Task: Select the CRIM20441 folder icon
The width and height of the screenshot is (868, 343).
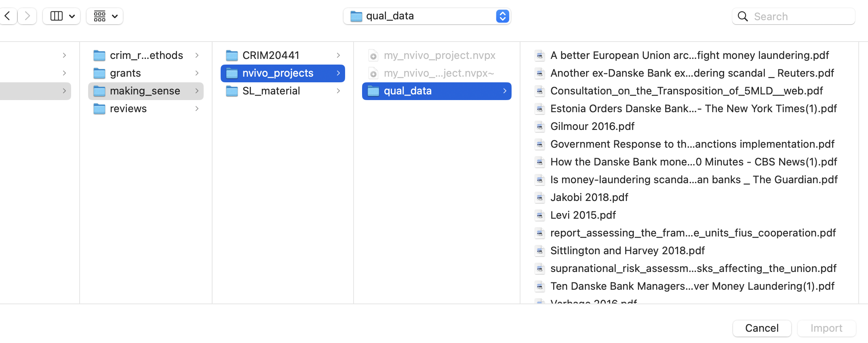Action: coord(232,55)
